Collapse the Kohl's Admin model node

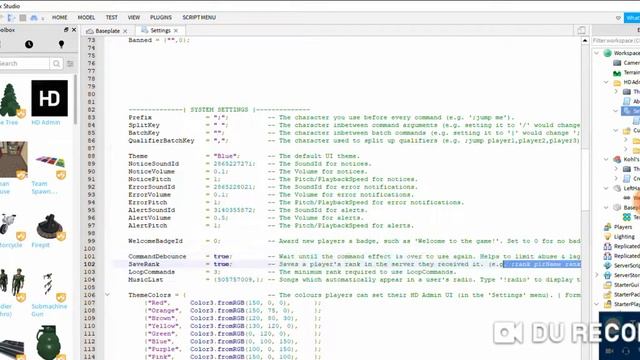(606, 159)
